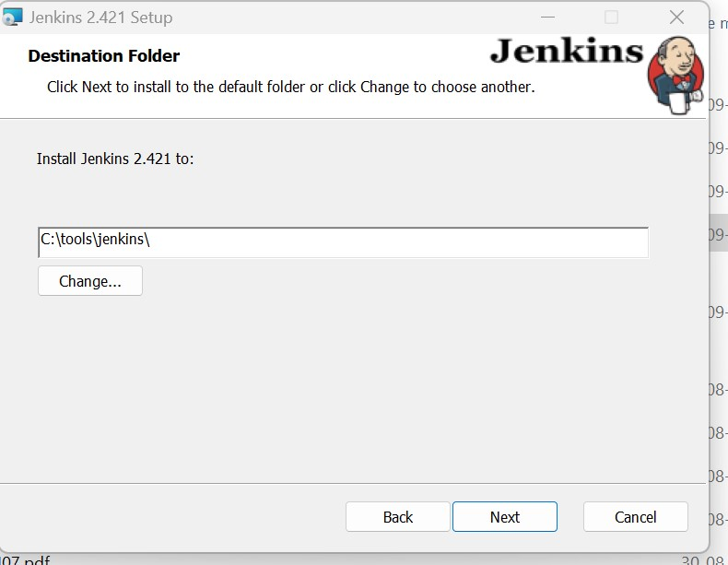Proceed by clicking Next

coord(505,517)
